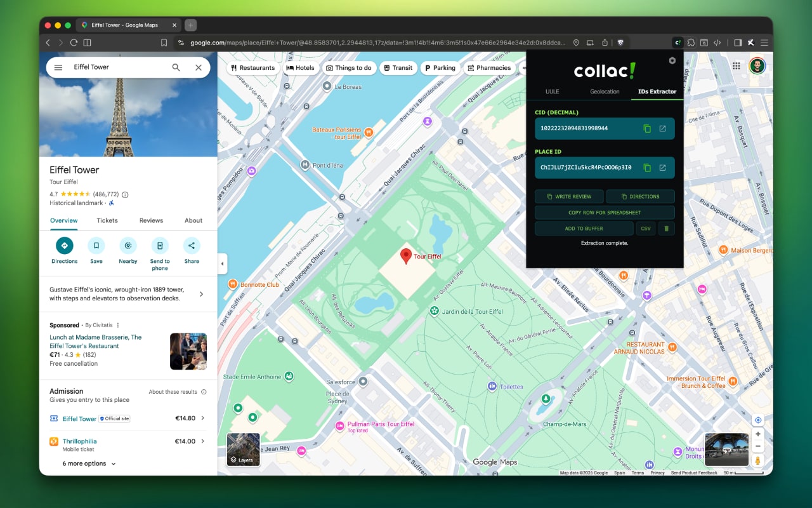This screenshot has height=508, width=812.
Task: Switch to the Geolocation tab
Action: click(x=605, y=91)
